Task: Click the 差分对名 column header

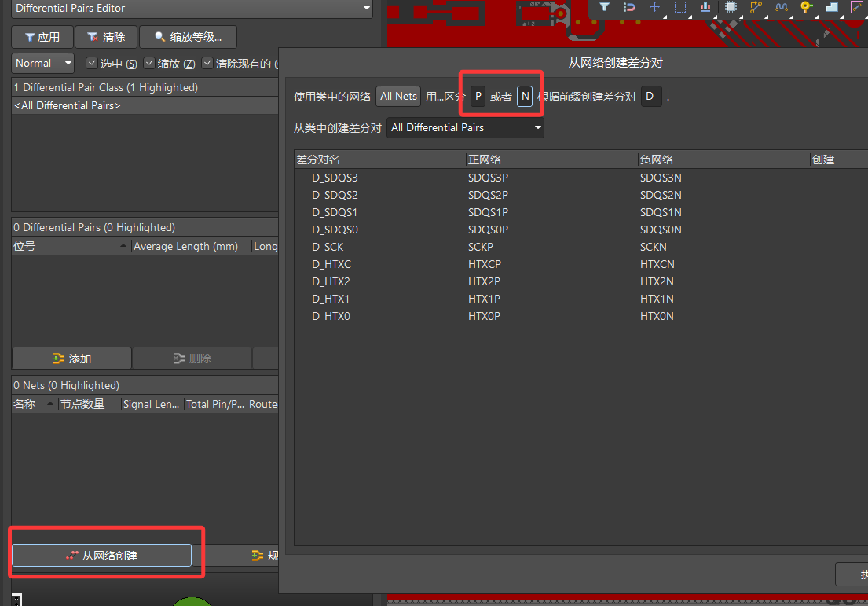Action: [379, 160]
